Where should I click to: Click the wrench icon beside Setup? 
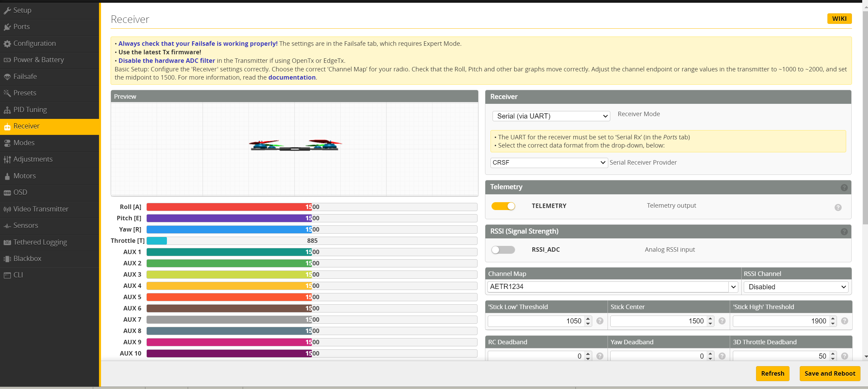point(7,11)
